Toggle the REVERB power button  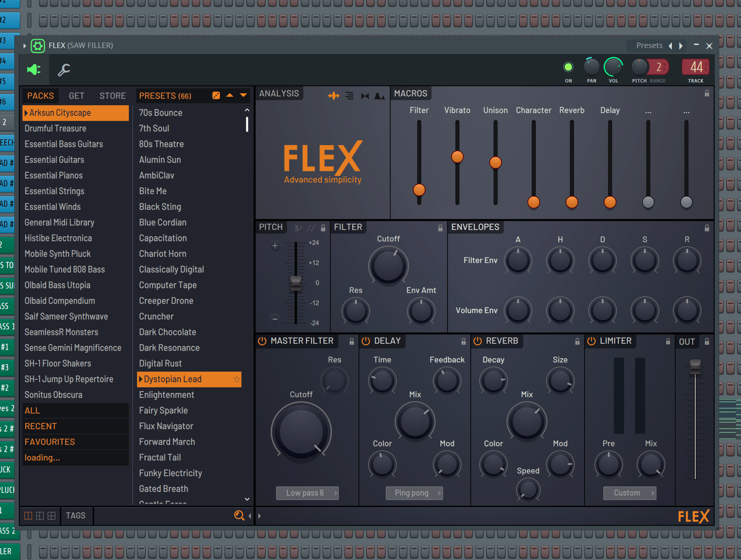tap(478, 341)
